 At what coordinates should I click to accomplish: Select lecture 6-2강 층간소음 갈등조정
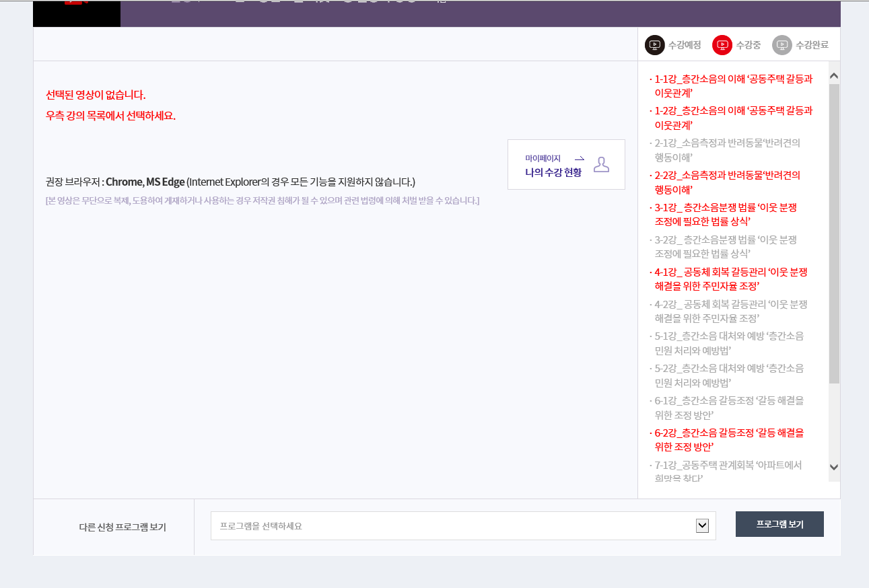728,441
